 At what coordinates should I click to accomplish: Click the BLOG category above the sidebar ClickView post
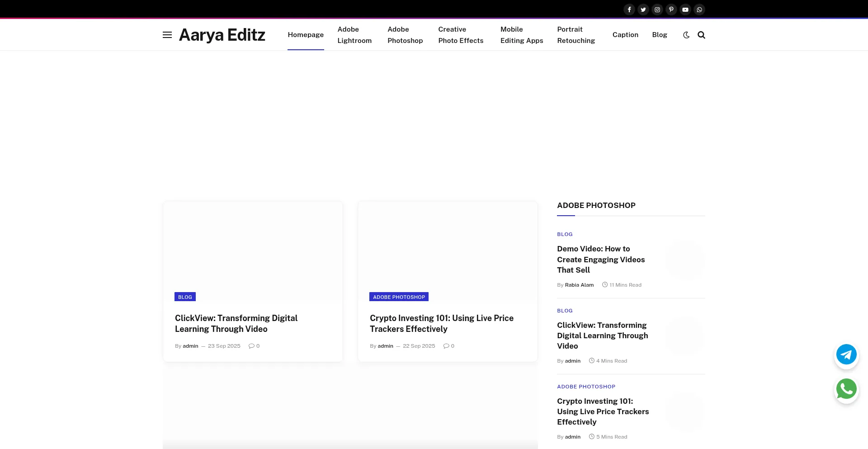coord(565,311)
